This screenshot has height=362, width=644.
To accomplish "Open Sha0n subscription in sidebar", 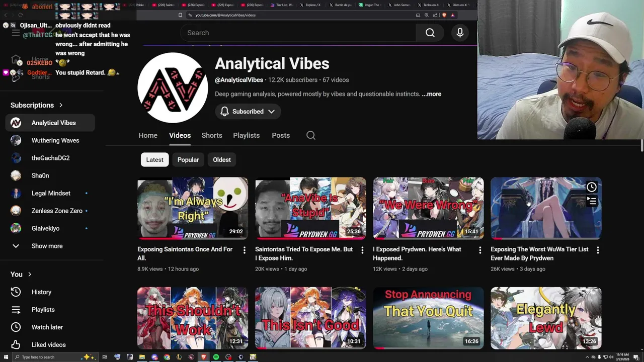I will pos(50,175).
